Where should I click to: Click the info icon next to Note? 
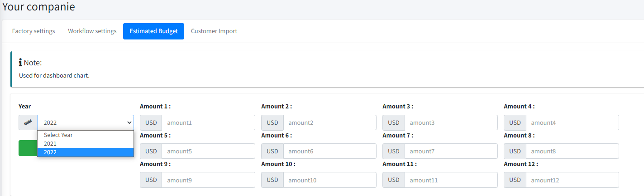tap(20, 63)
